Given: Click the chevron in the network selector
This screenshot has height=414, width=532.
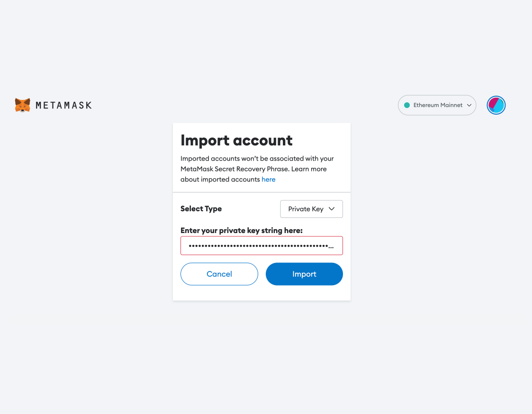Looking at the screenshot, I should [469, 105].
